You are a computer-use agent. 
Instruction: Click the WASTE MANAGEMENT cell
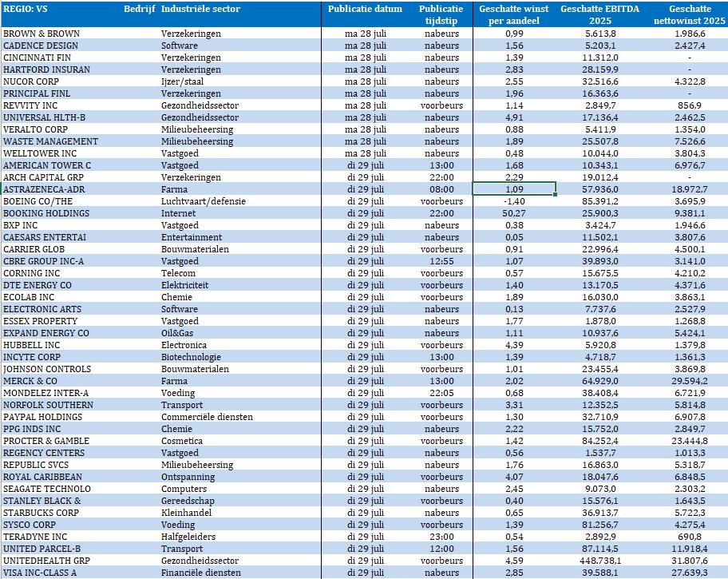(50, 141)
